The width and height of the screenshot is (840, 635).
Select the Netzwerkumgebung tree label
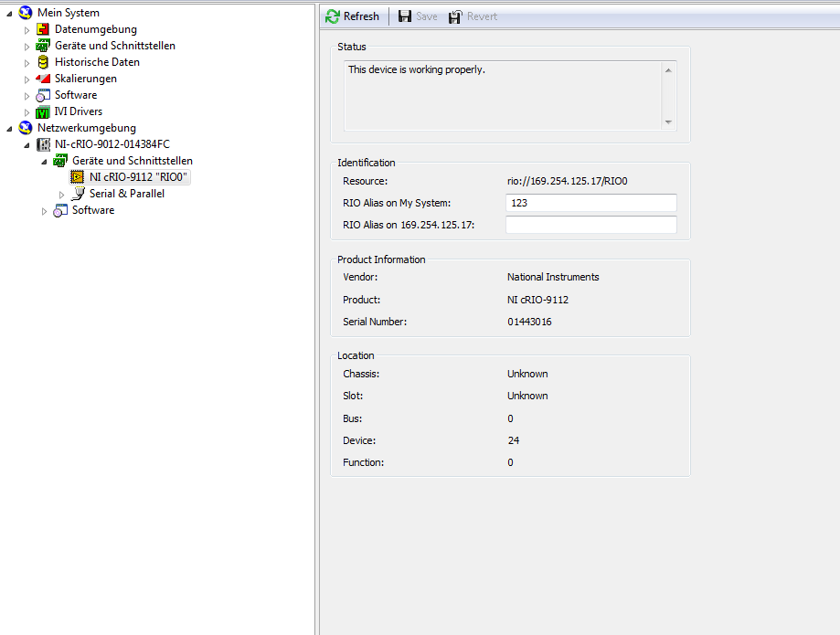pos(86,128)
